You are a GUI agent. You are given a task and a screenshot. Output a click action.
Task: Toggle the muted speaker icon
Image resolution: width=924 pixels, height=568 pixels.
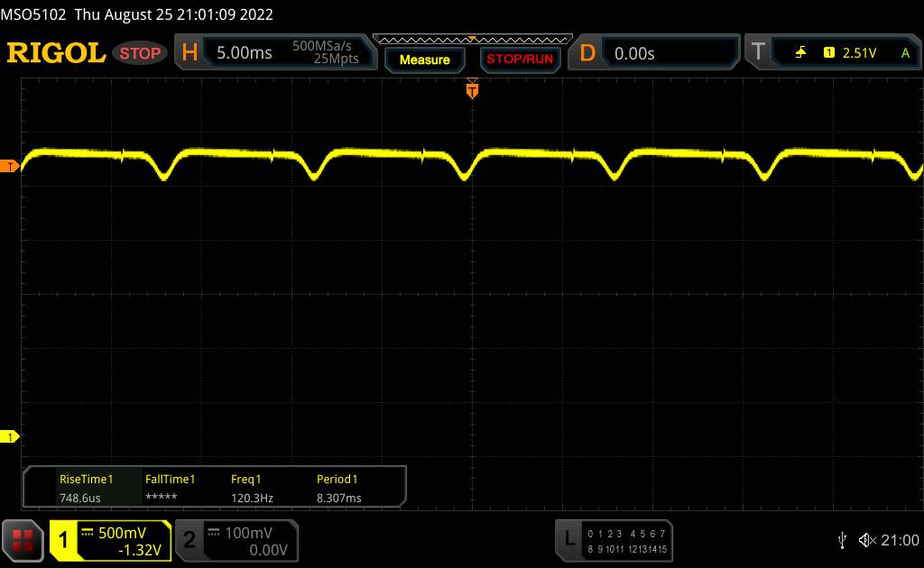coord(867,540)
